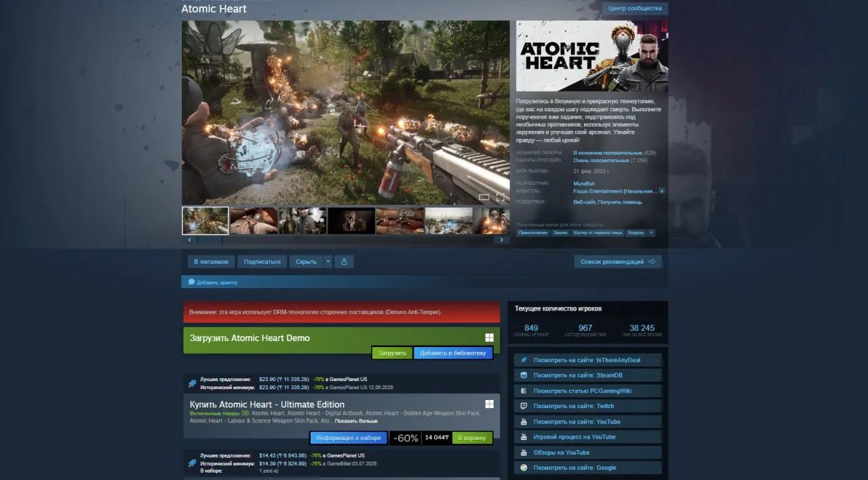The height and width of the screenshot is (480, 868).
Task: Open the 'Веб-сайт' support link
Action: 585,202
